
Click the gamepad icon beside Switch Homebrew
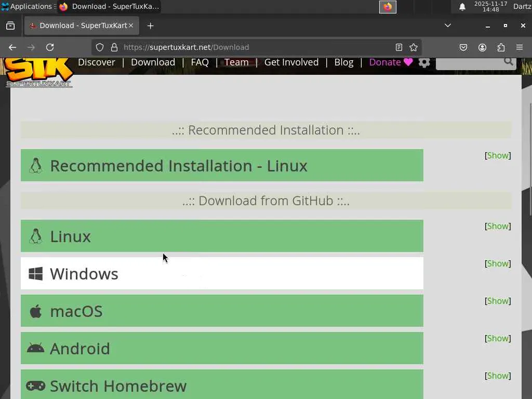pyautogui.click(x=36, y=386)
